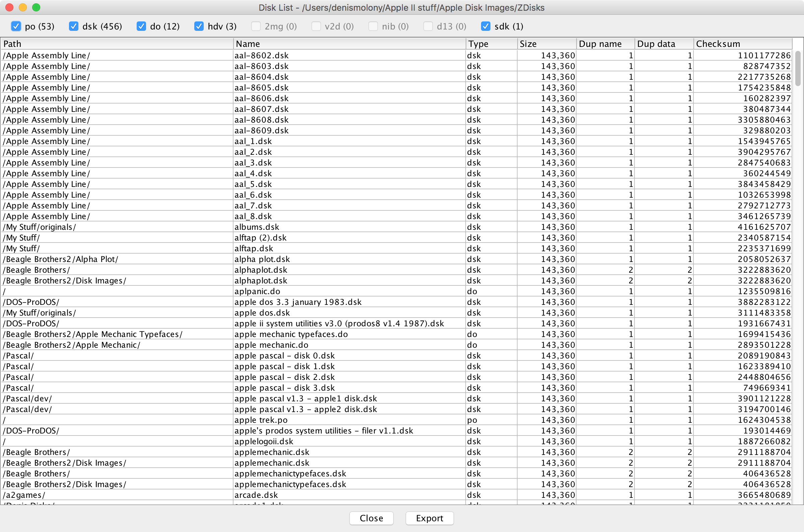Image resolution: width=804 pixels, height=532 pixels.
Task: Select the applelogoii.dsk row
Action: coord(397,442)
